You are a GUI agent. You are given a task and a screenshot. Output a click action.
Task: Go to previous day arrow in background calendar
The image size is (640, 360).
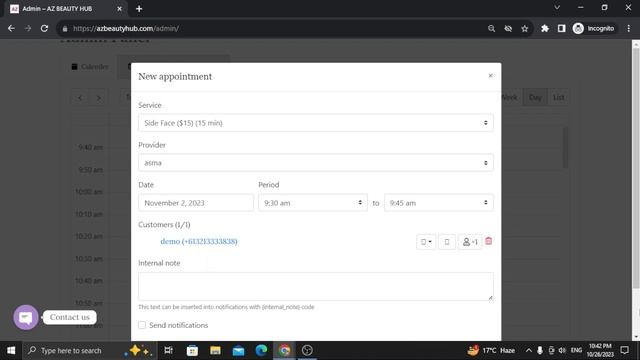coord(80,98)
